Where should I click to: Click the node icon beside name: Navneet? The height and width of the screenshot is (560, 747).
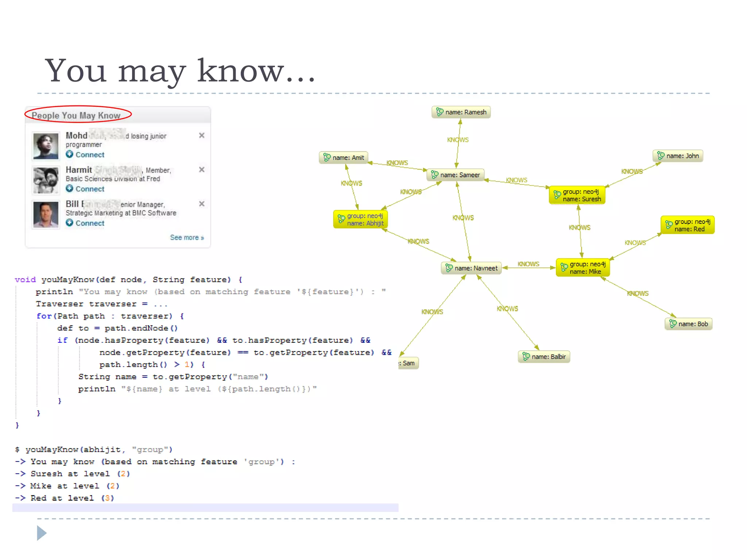point(449,268)
